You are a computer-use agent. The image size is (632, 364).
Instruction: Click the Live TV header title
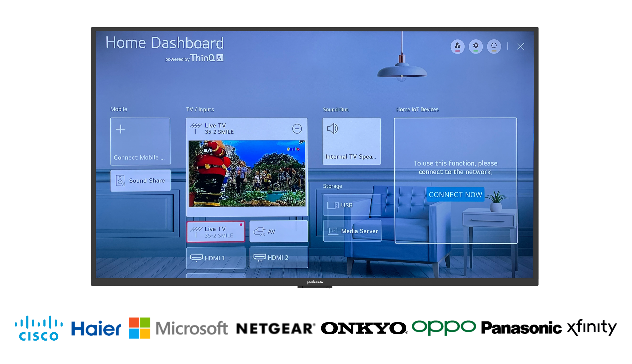click(215, 125)
